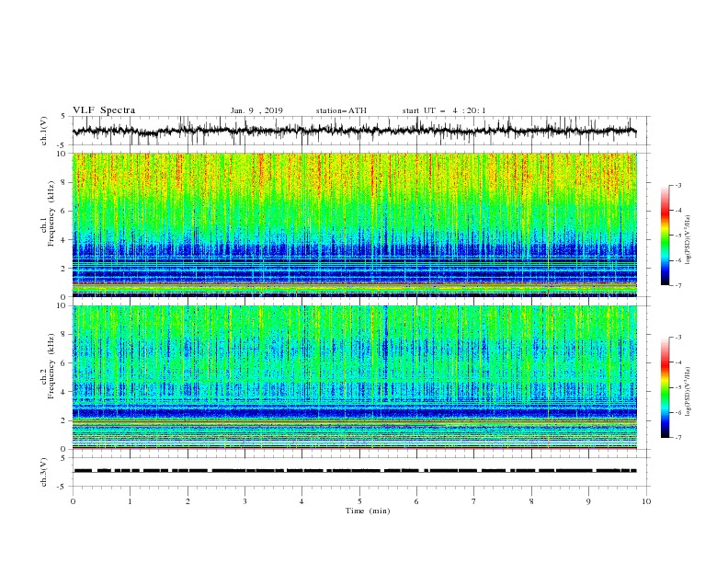Click the ch.1 color bar label 'log(PSD)(V²/Hz)'
Screen dimensions: 728x563
coord(688,240)
